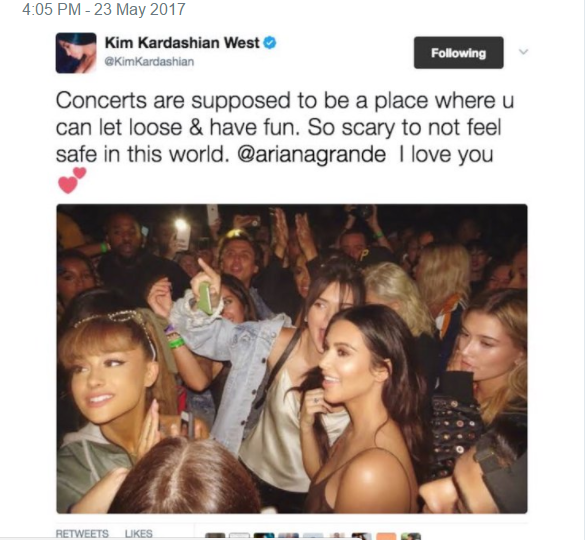Open the fourth blue liker avatar
Image resolution: width=585 pixels, height=540 pixels.
[288, 537]
